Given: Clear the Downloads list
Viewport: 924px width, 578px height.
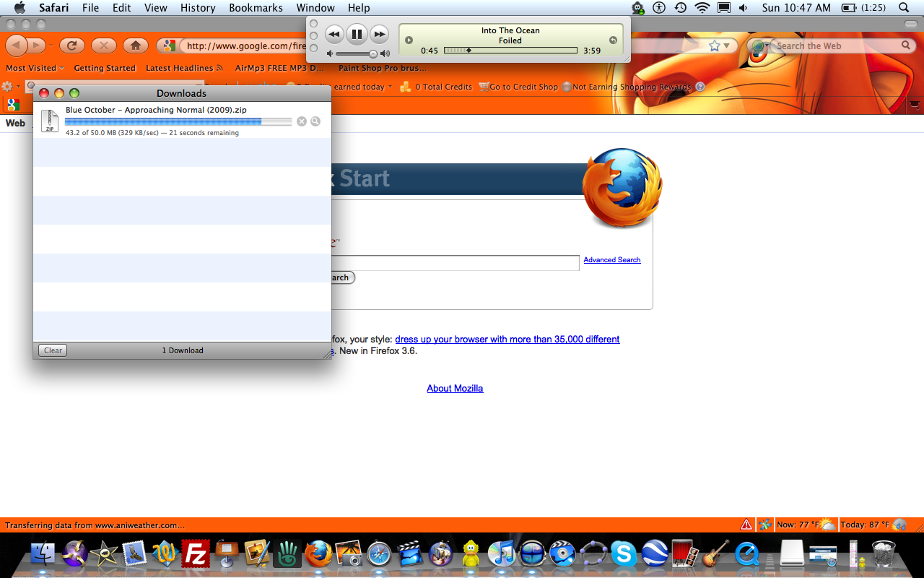Looking at the screenshot, I should pyautogui.click(x=53, y=350).
